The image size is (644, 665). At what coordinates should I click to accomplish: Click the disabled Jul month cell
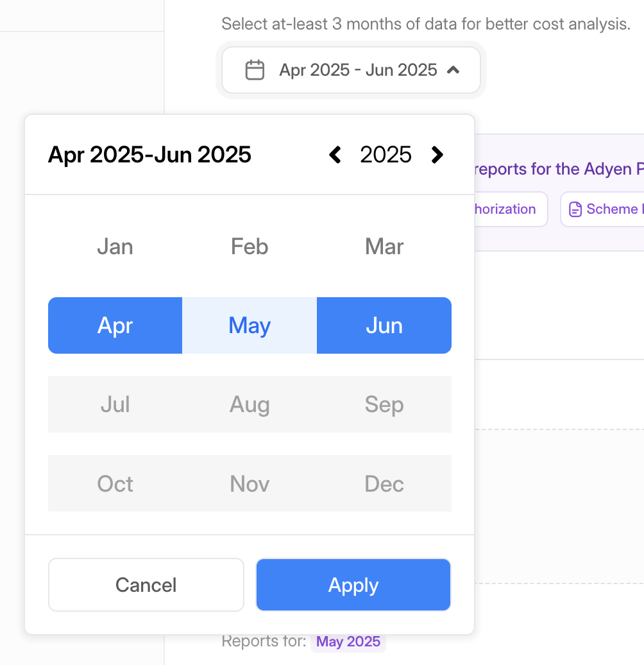click(x=115, y=404)
